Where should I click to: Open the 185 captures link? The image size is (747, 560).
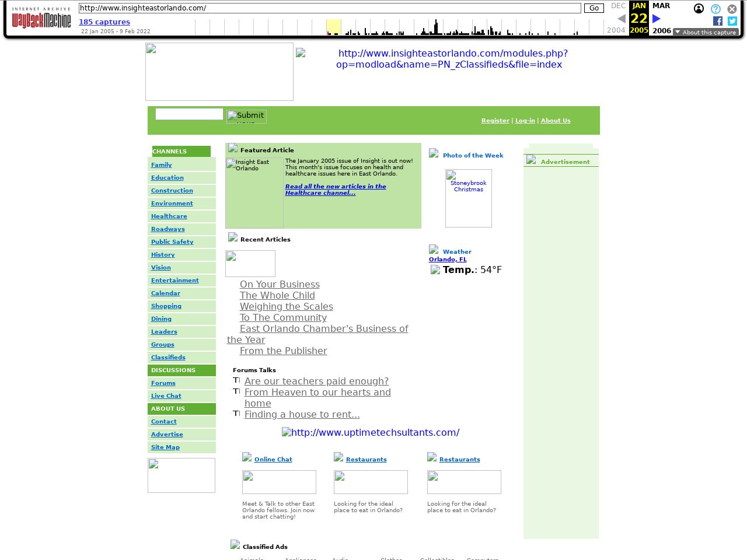104,22
